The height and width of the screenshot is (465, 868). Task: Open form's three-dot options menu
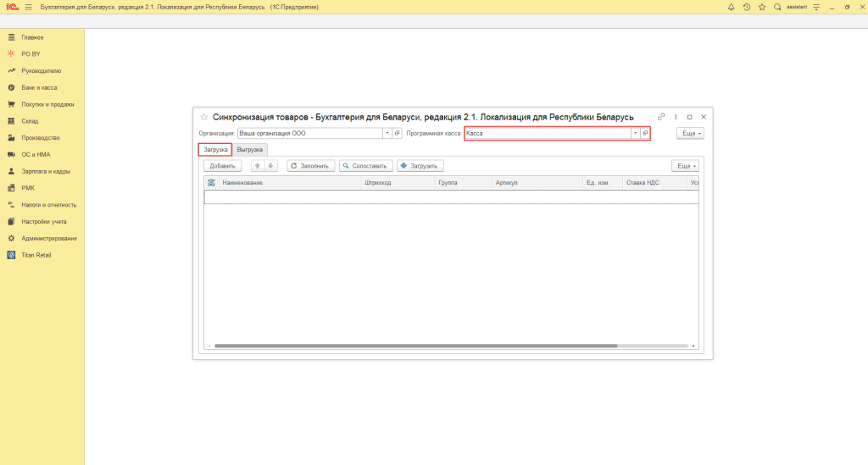click(676, 117)
